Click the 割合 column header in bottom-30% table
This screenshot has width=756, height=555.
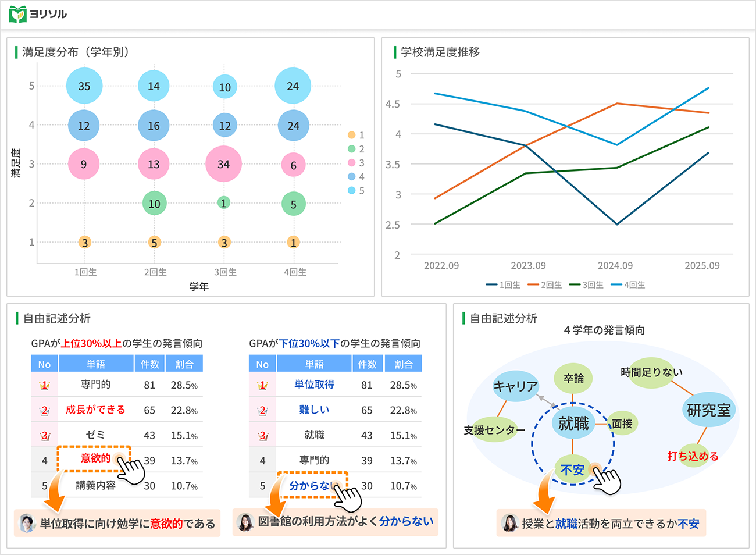[x=403, y=364]
